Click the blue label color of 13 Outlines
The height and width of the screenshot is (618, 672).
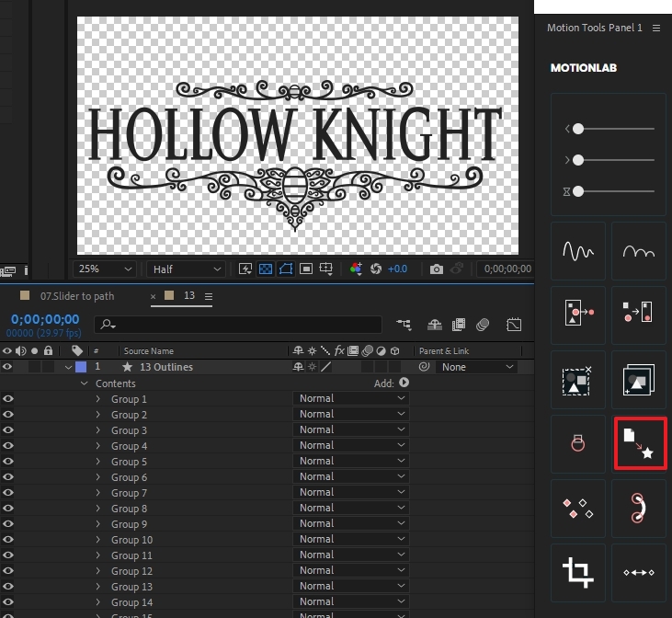81,367
